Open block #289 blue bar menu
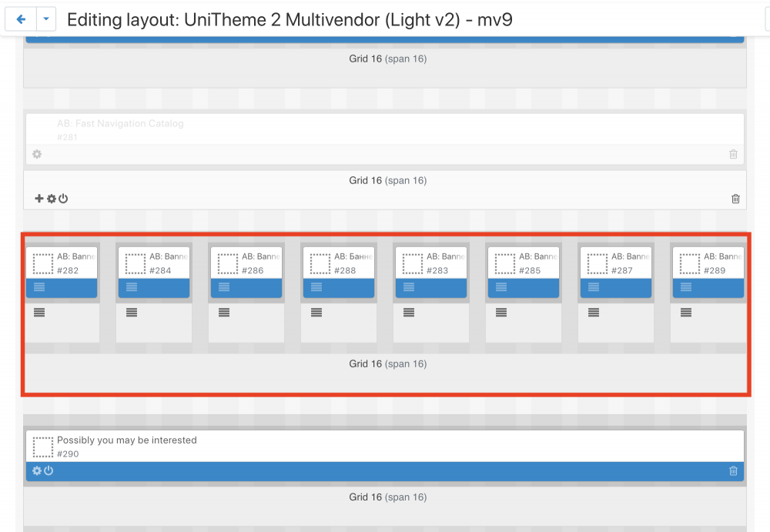 point(686,287)
